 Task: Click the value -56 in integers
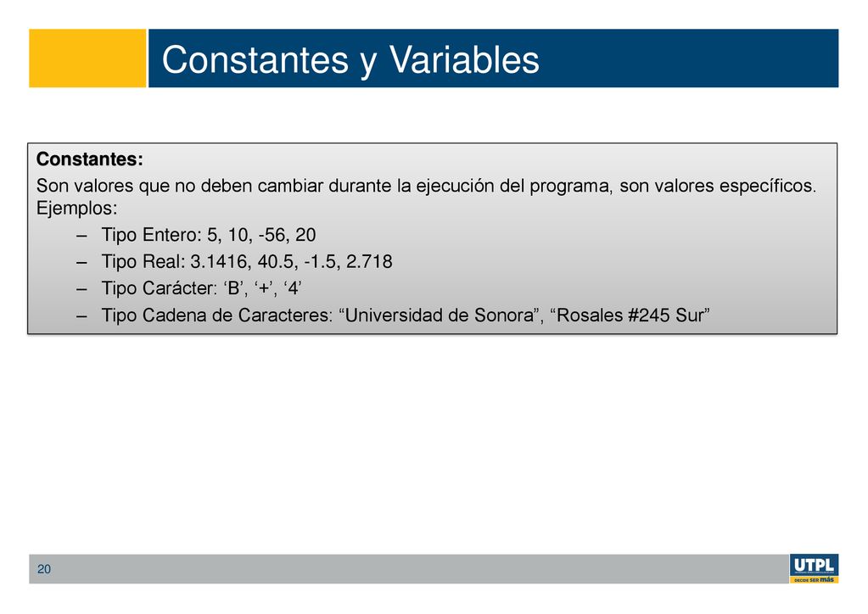click(272, 235)
